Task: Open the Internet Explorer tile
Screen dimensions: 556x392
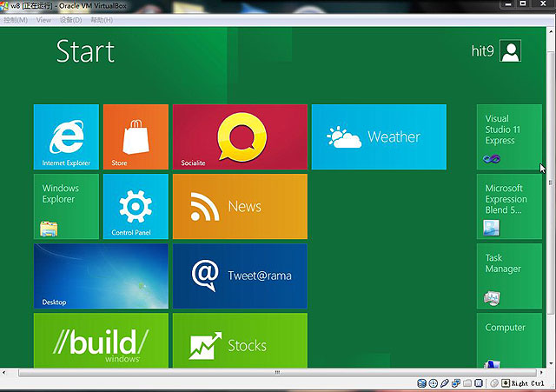Action: click(x=66, y=136)
